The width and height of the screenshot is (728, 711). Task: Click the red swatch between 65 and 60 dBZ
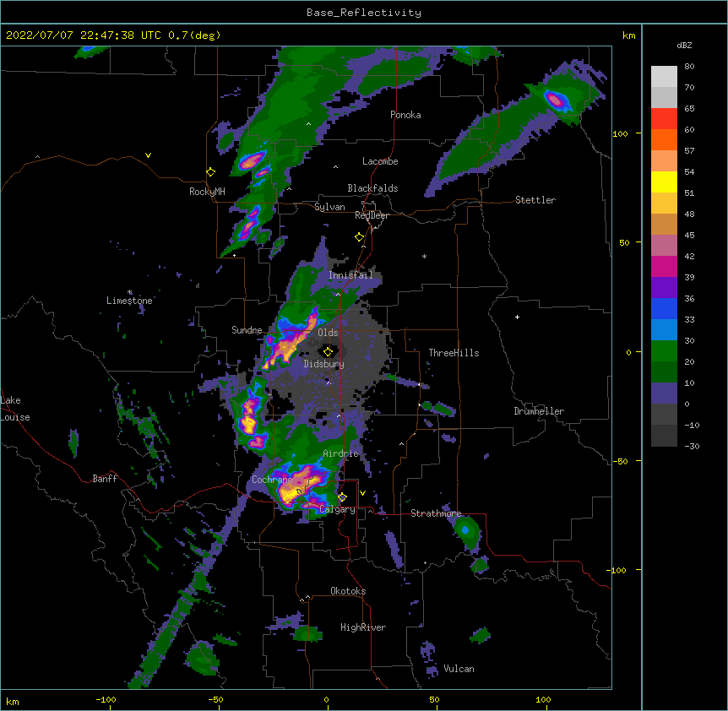(664, 118)
